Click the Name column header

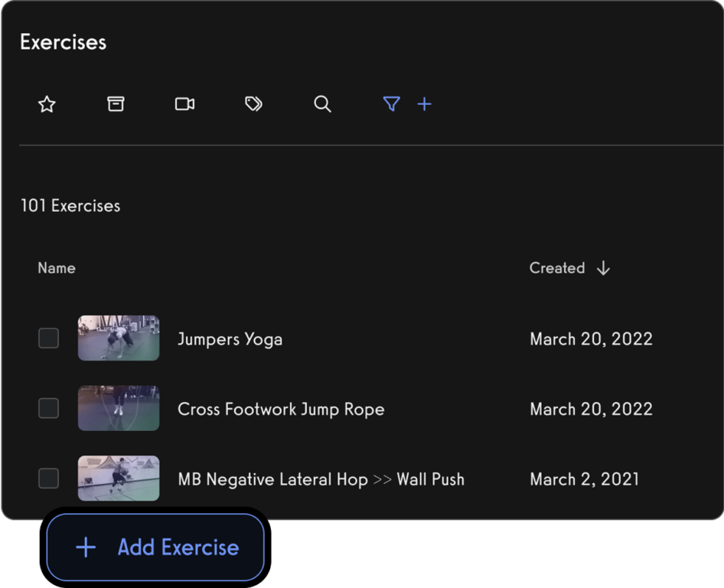coord(56,268)
